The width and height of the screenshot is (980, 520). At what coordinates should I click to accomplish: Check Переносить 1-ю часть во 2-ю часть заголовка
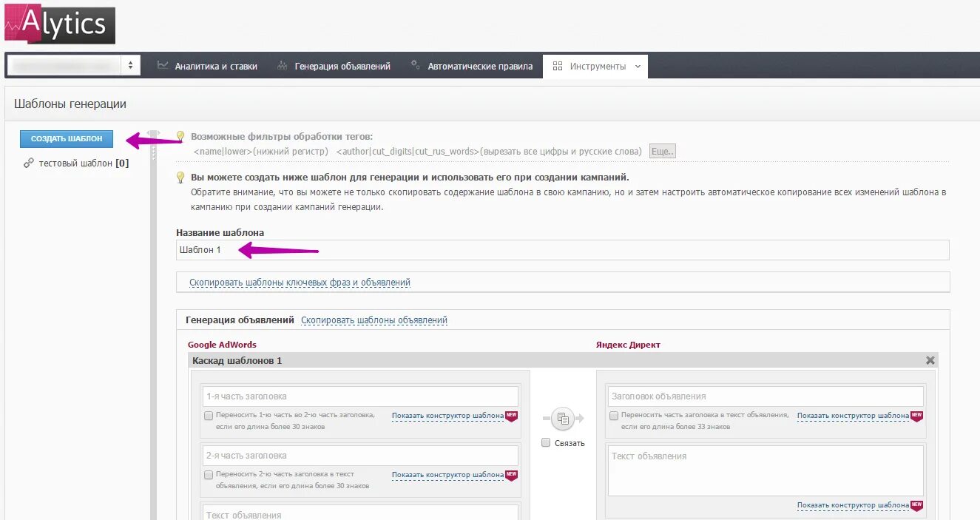click(x=209, y=416)
